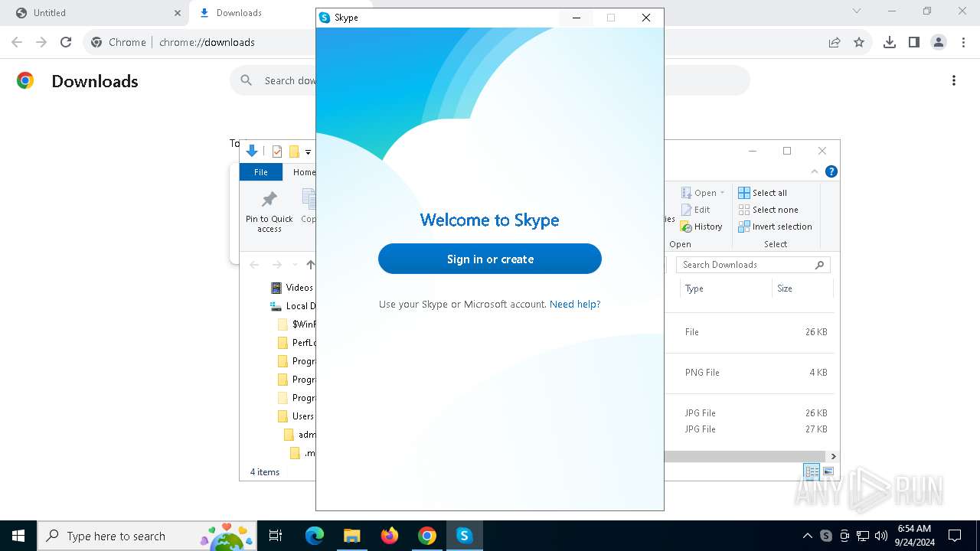
Task: Click Skype taskbar icon
Action: coord(464,536)
